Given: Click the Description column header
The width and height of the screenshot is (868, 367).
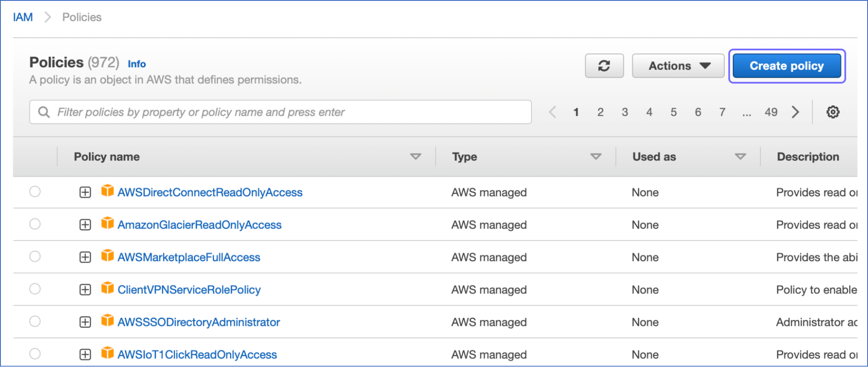Looking at the screenshot, I should [x=808, y=157].
